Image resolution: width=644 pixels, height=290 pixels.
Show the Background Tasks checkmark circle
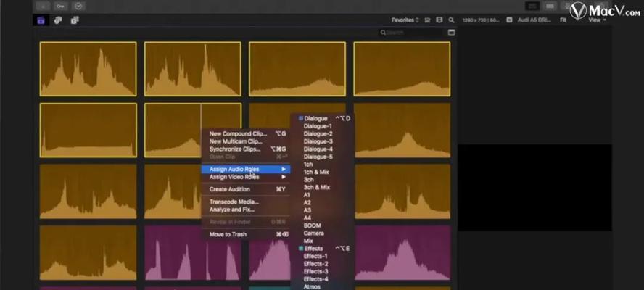tap(78, 6)
